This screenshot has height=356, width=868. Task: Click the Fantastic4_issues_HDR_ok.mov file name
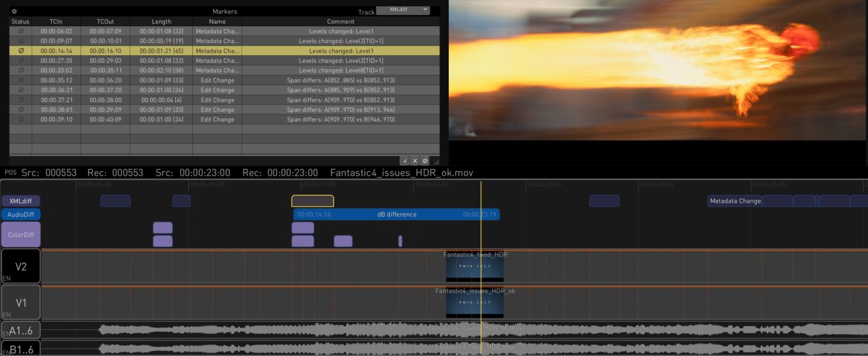402,173
